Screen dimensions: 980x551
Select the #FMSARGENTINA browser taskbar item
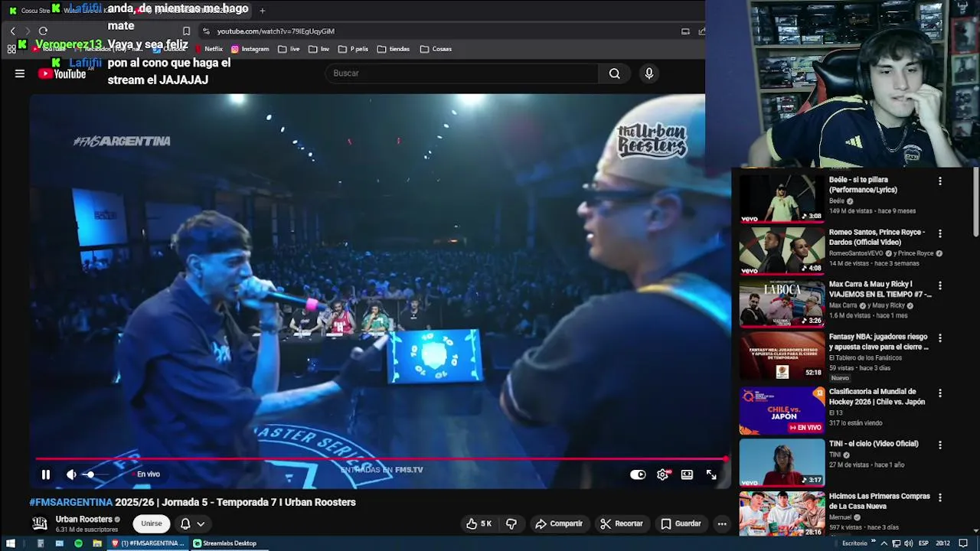pyautogui.click(x=148, y=543)
